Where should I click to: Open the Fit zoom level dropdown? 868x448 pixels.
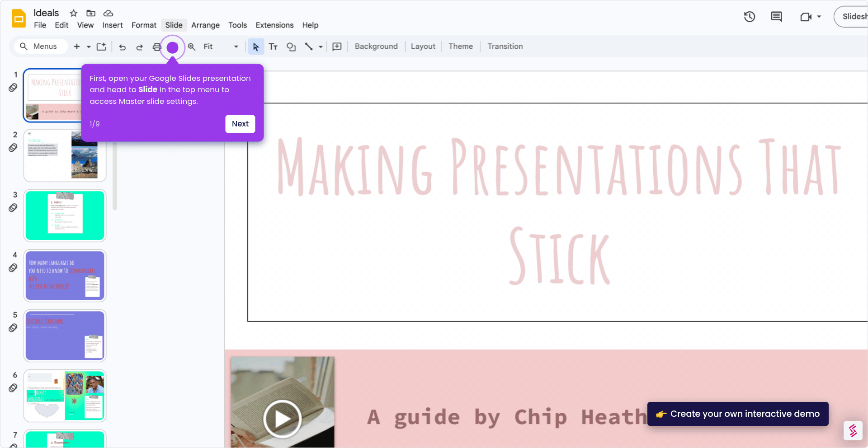pos(221,47)
